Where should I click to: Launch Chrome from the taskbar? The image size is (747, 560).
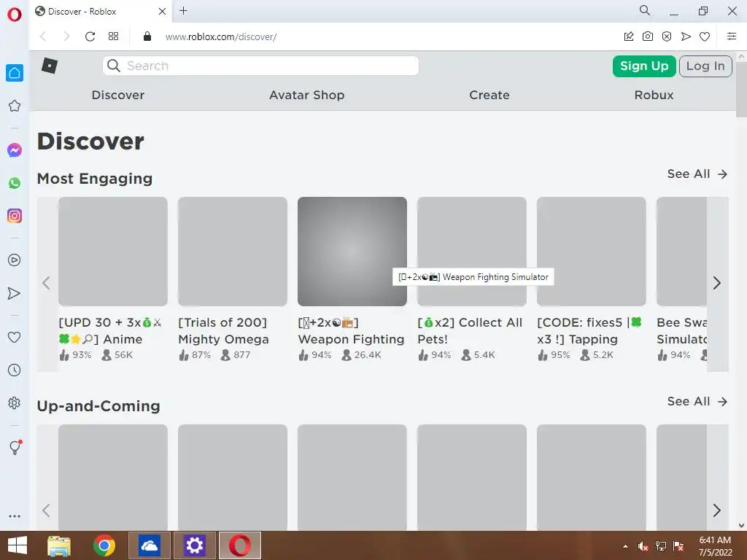click(104, 545)
